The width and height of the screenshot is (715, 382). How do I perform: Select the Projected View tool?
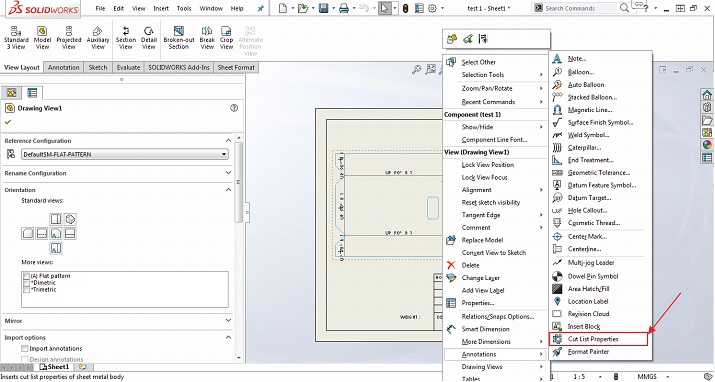[69, 38]
